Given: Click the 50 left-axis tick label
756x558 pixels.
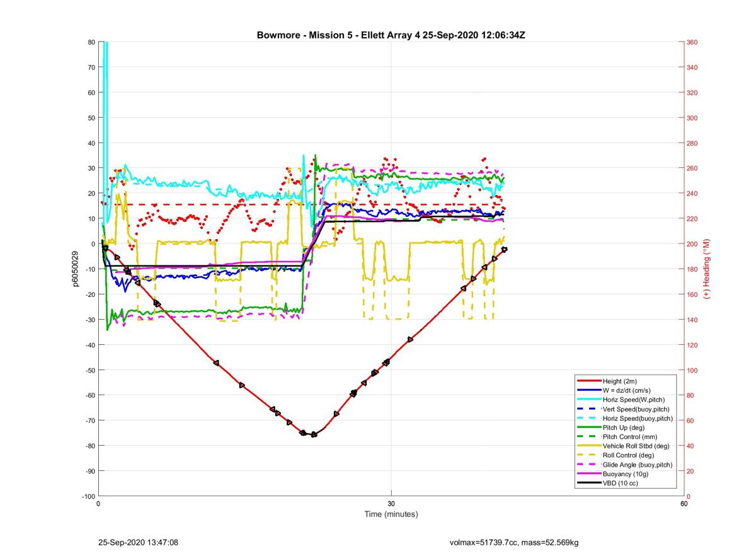Looking at the screenshot, I should (91, 118).
